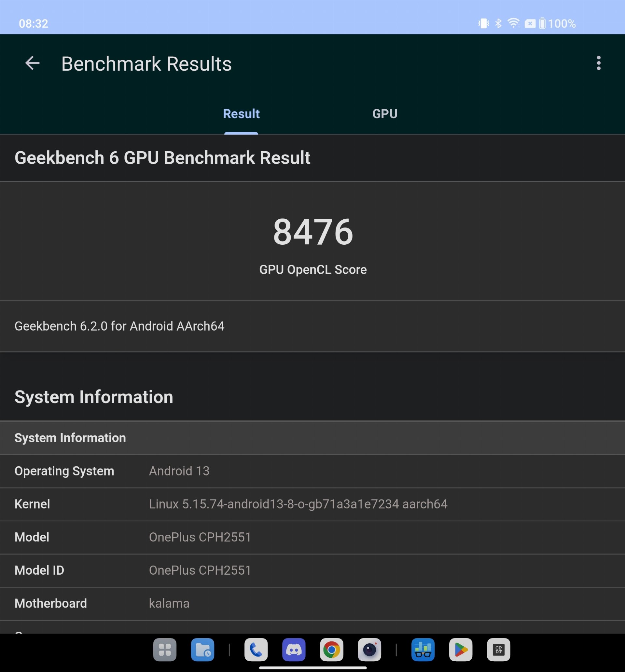Viewport: 625px width, 672px height.
Task: Tap the back arrow icon
Action: (33, 63)
